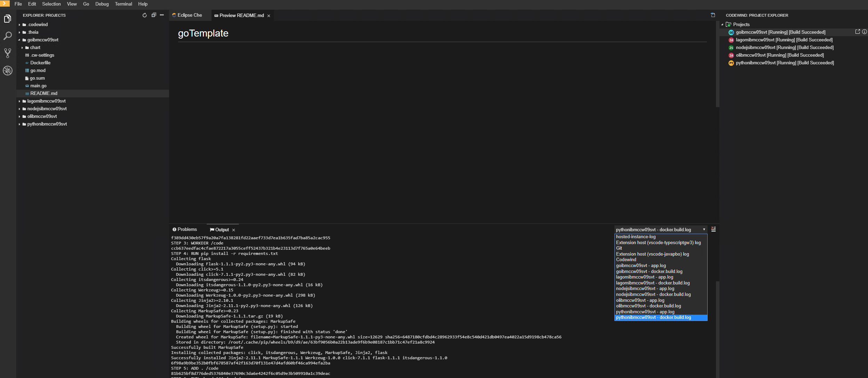Open the Search view in the activity bar
Screen dimensions: 868x378
tap(7, 36)
